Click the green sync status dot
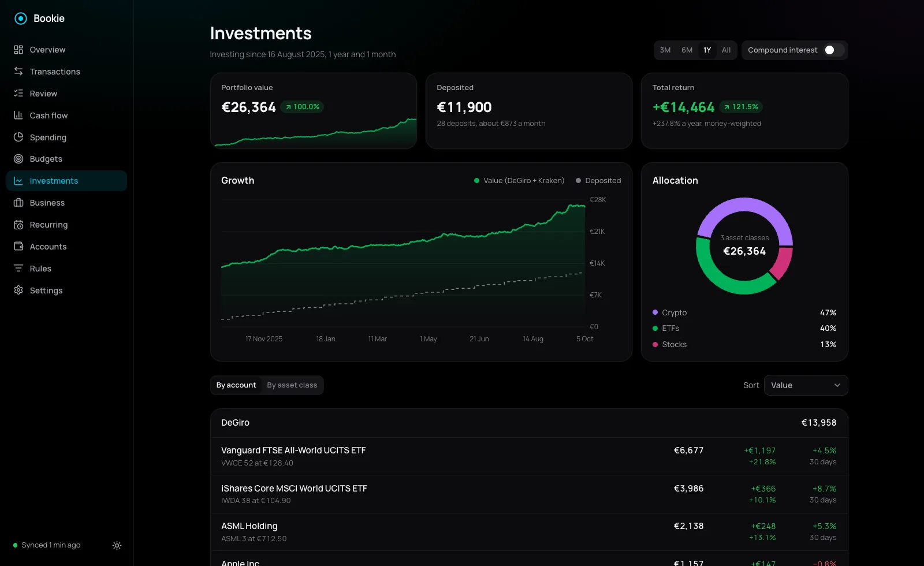924x566 pixels. pos(16,545)
